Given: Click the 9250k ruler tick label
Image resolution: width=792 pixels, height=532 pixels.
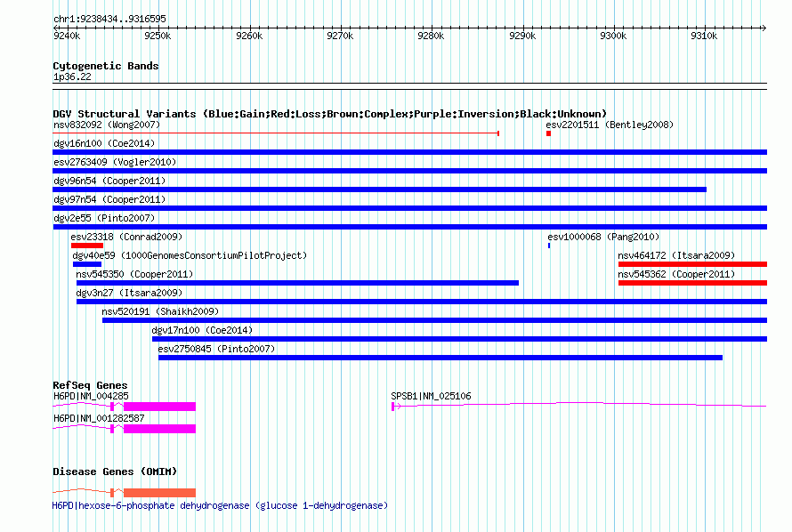Looking at the screenshot, I should click(x=158, y=36).
